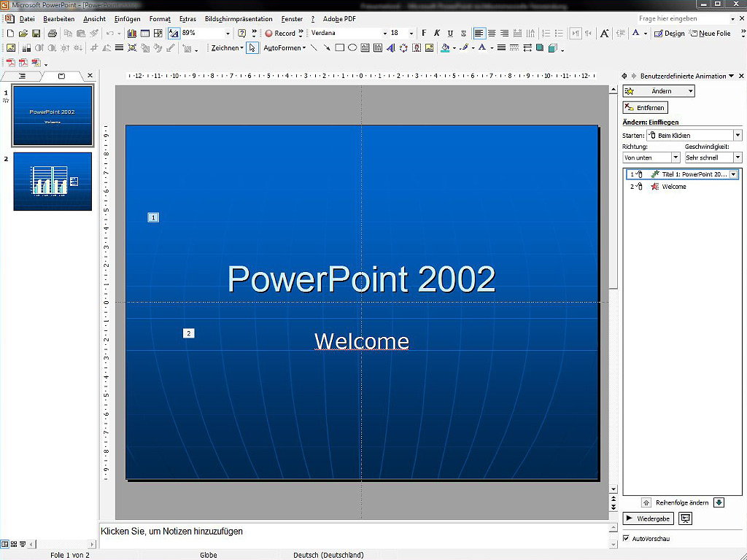Increase font size with the large A icon
Screen dimensions: 747x560
(x=604, y=34)
